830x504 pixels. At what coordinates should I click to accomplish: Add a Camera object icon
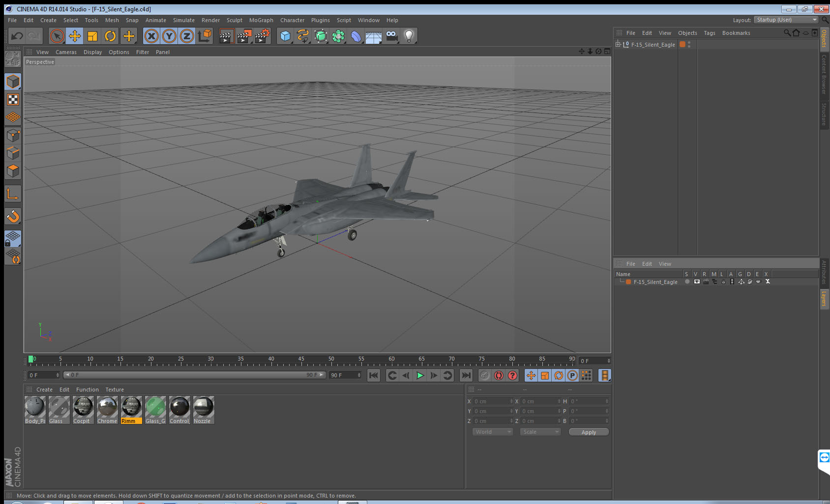point(391,36)
